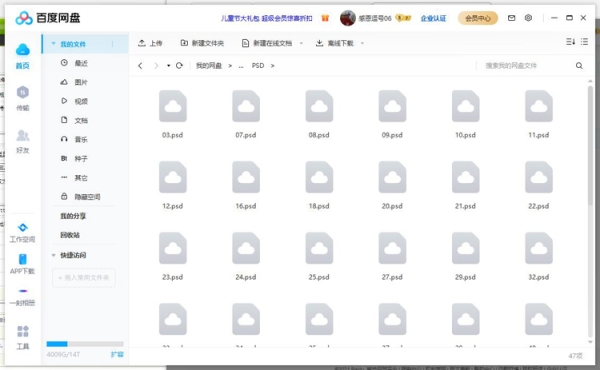The width and height of the screenshot is (600, 370).
Task: Click the 离线下载 button
Action: [x=335, y=43]
